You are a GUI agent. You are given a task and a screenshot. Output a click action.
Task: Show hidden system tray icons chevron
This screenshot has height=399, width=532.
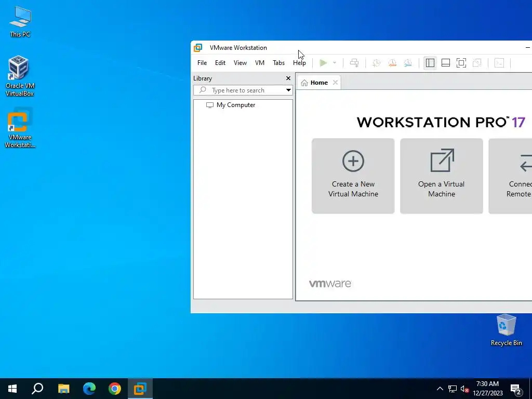(440, 389)
